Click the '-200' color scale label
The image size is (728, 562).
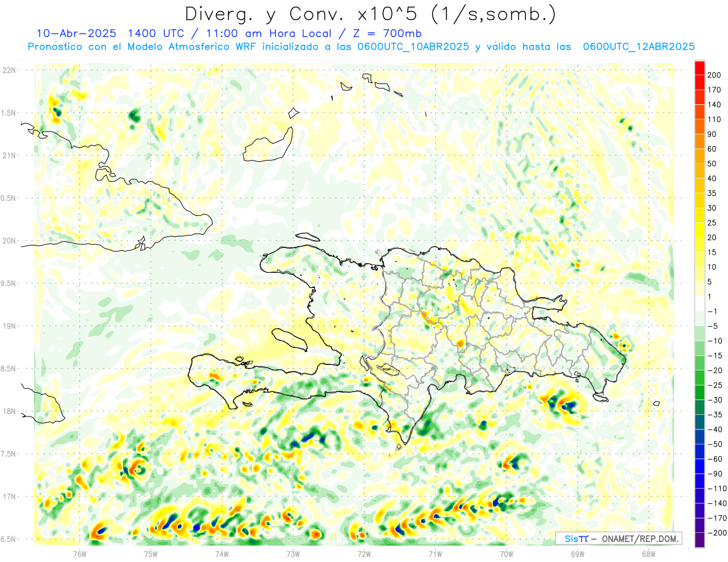click(717, 532)
